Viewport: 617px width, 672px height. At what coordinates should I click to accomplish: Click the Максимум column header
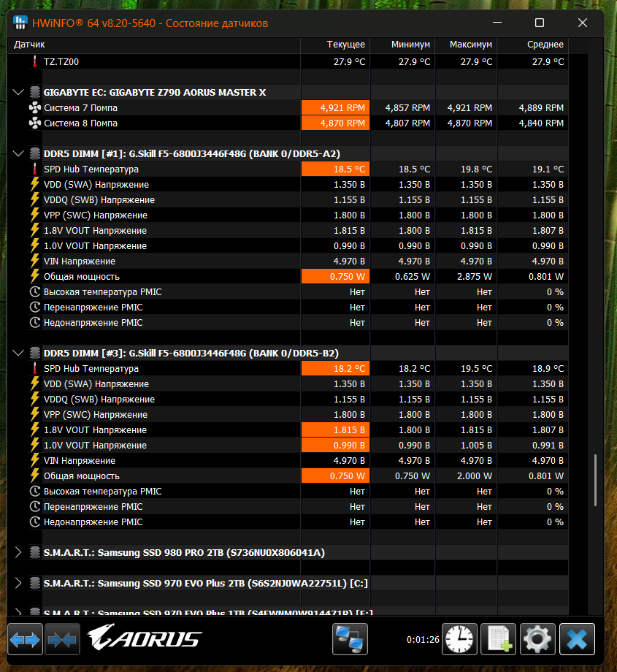466,45
